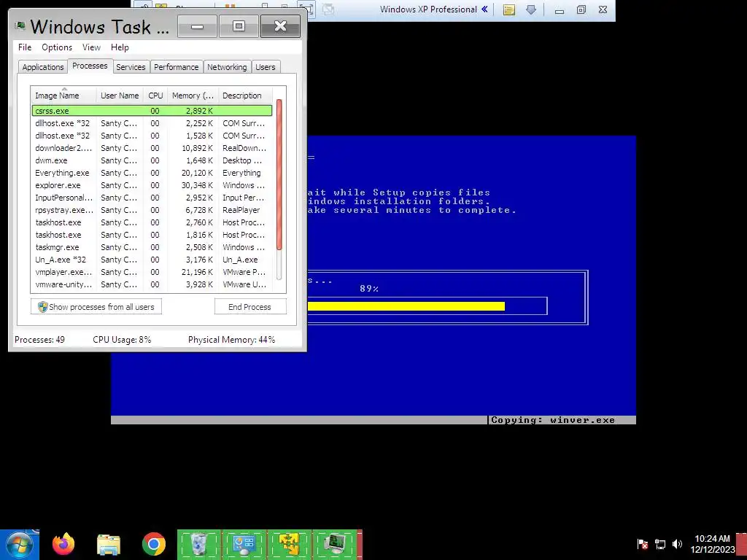Sort by Memory column header
Image resolution: width=747 pixels, height=560 pixels.
pos(193,96)
